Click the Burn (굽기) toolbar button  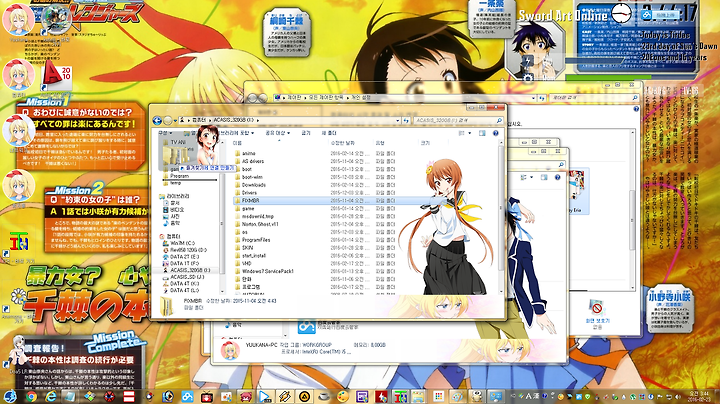[x=306, y=133]
